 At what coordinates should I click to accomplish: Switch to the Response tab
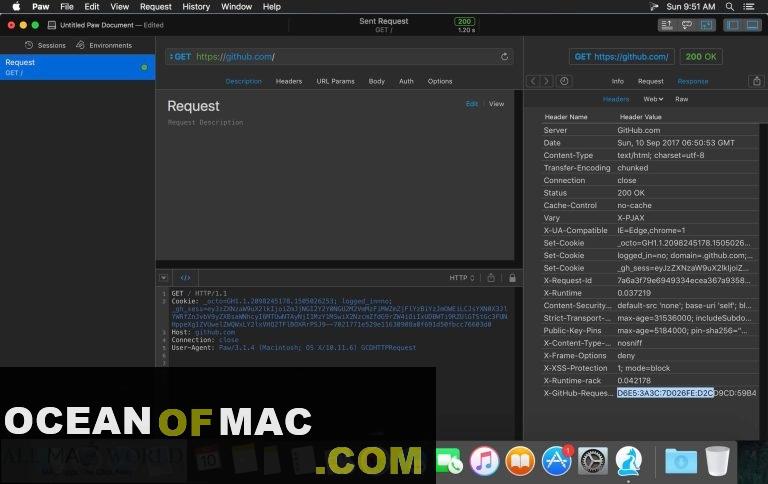(x=693, y=81)
